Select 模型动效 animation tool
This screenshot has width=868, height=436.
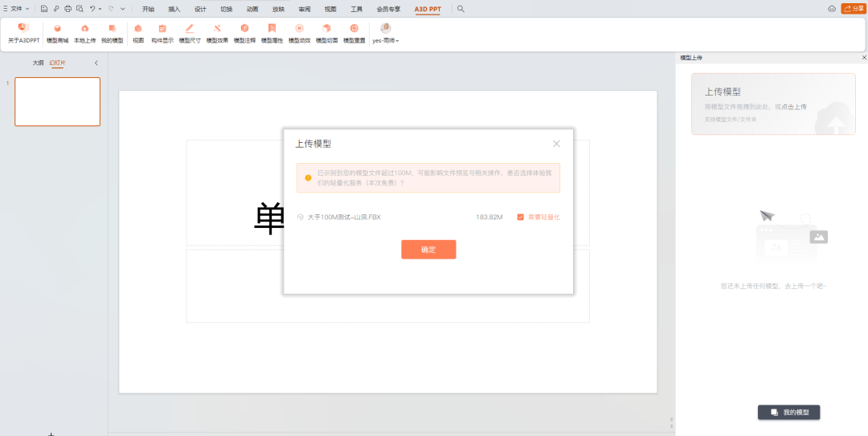coord(300,34)
